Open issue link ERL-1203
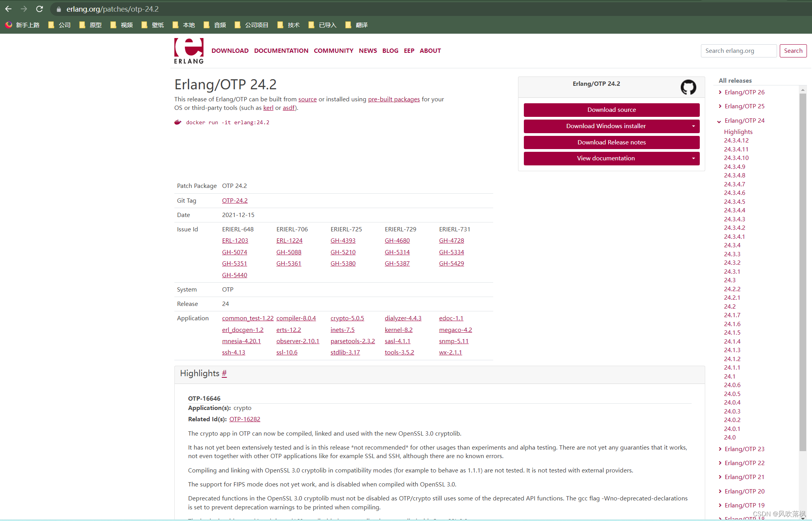The height and width of the screenshot is (521, 812). (235, 240)
